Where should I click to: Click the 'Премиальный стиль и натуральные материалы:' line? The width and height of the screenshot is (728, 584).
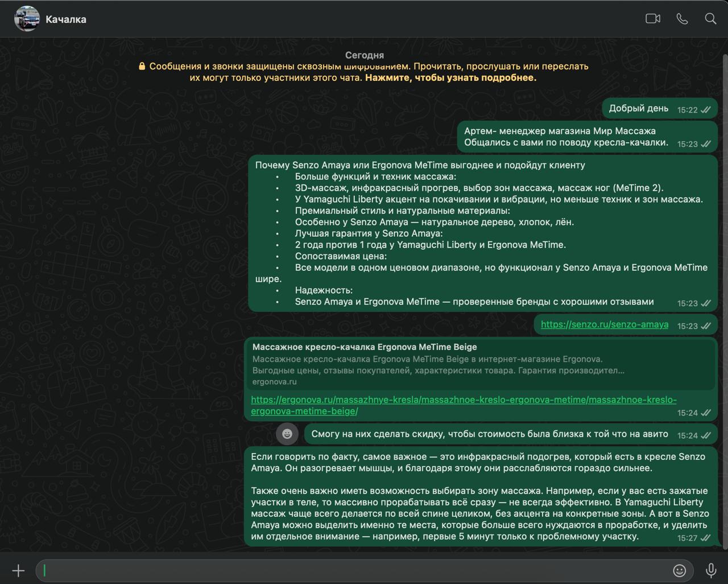pyautogui.click(x=402, y=211)
